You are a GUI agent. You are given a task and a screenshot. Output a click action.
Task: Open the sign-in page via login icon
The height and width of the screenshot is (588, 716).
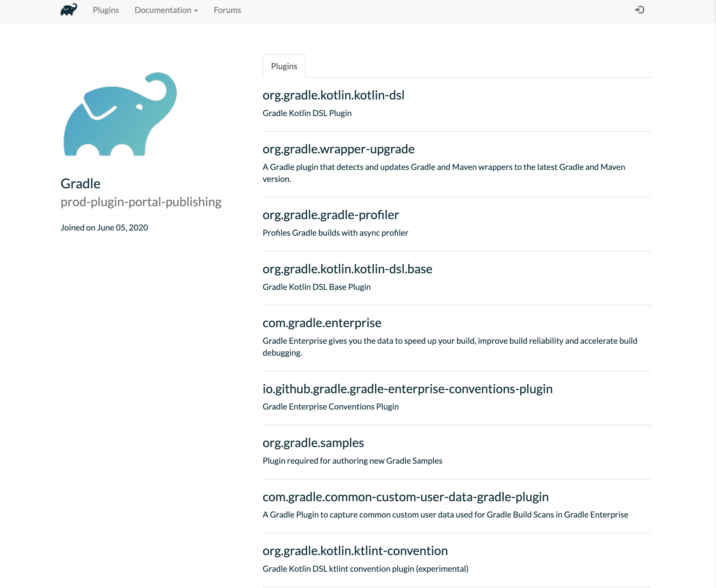click(x=640, y=10)
